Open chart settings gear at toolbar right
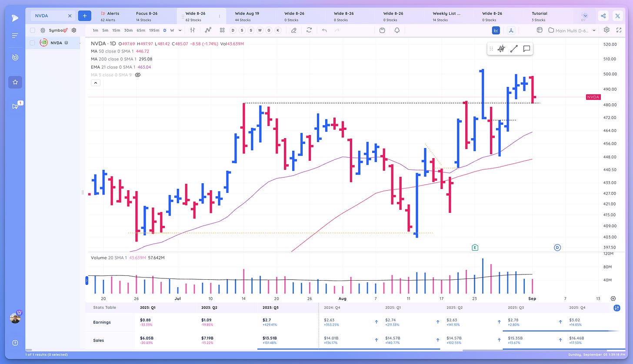Viewport: 633px width, 364px height. 606,30
